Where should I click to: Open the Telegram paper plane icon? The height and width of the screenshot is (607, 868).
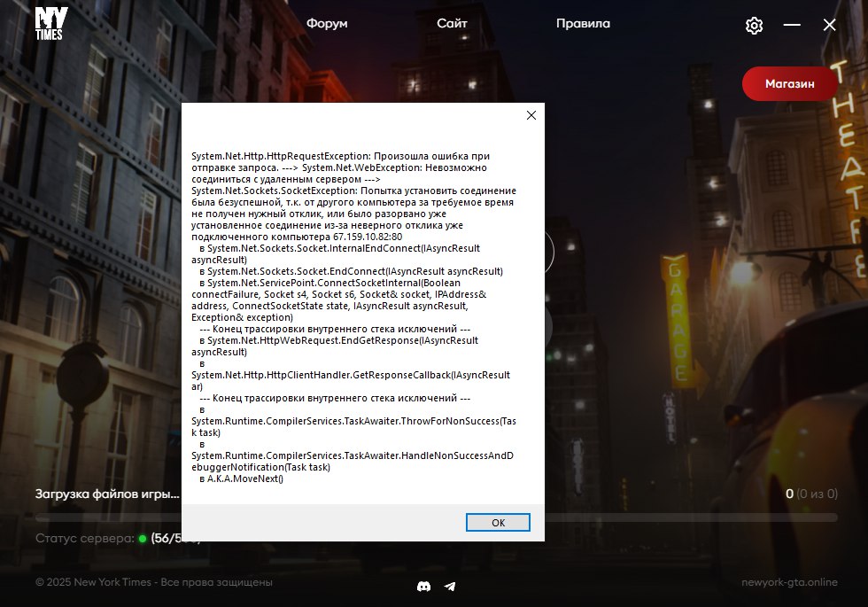tap(450, 586)
